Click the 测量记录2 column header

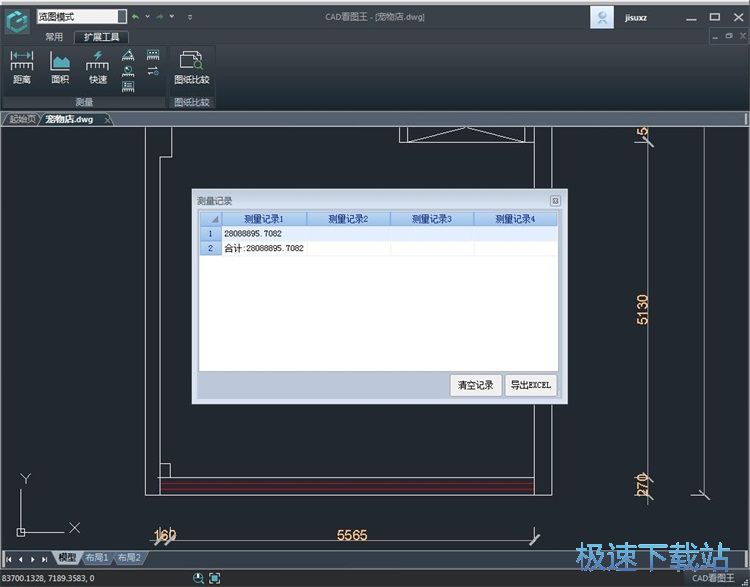coord(348,219)
